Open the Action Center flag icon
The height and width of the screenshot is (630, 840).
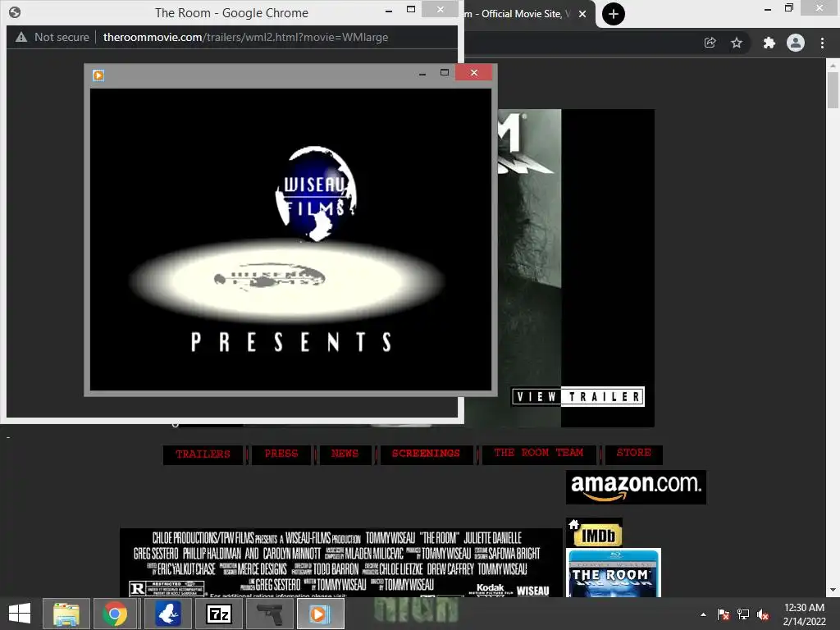[723, 614]
